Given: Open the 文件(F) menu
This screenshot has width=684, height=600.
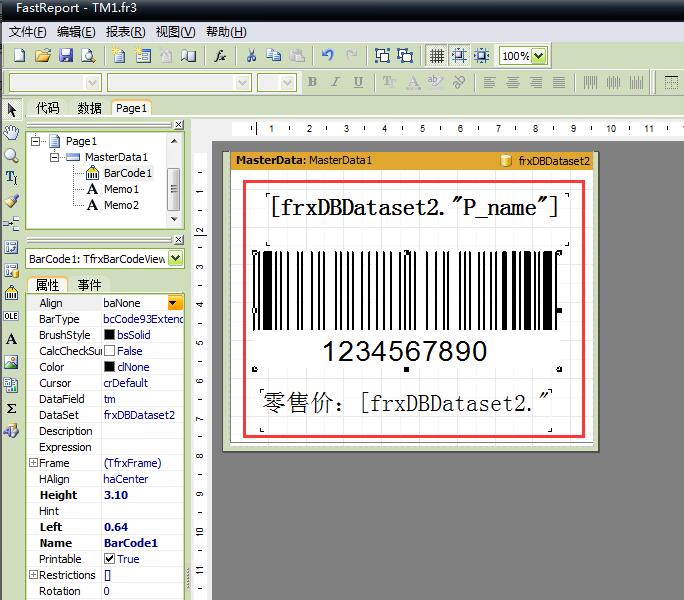Looking at the screenshot, I should pos(27,32).
